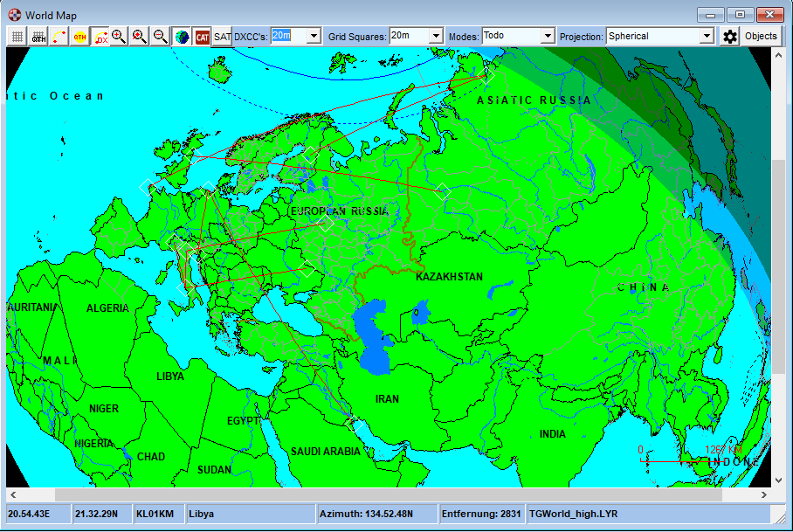The image size is (793, 532).
Task: Center map using the orange QTH icon
Action: coord(78,36)
